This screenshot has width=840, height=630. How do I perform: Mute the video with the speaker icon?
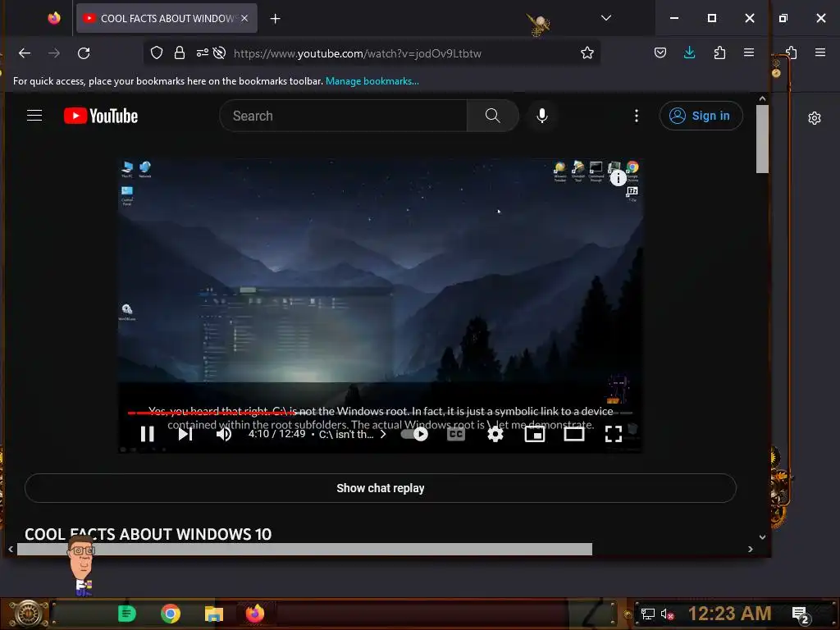224,434
